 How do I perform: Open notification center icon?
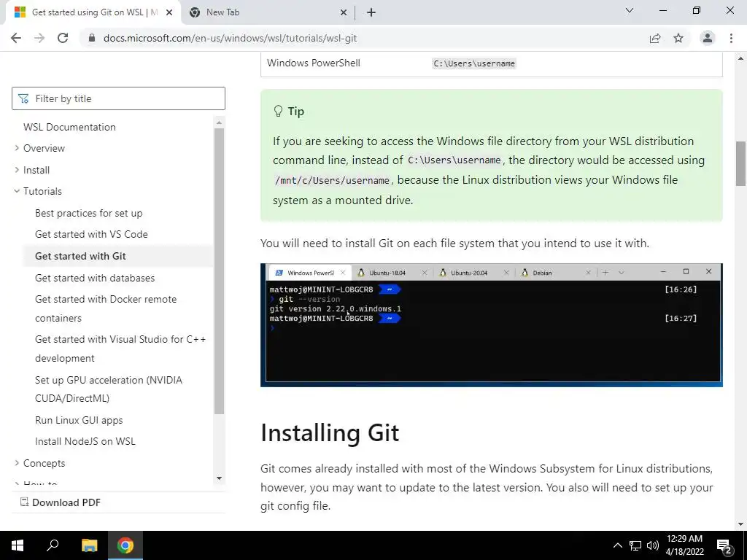(724, 545)
